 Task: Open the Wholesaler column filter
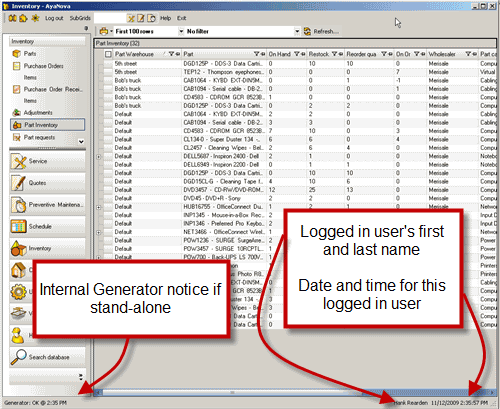[468, 54]
